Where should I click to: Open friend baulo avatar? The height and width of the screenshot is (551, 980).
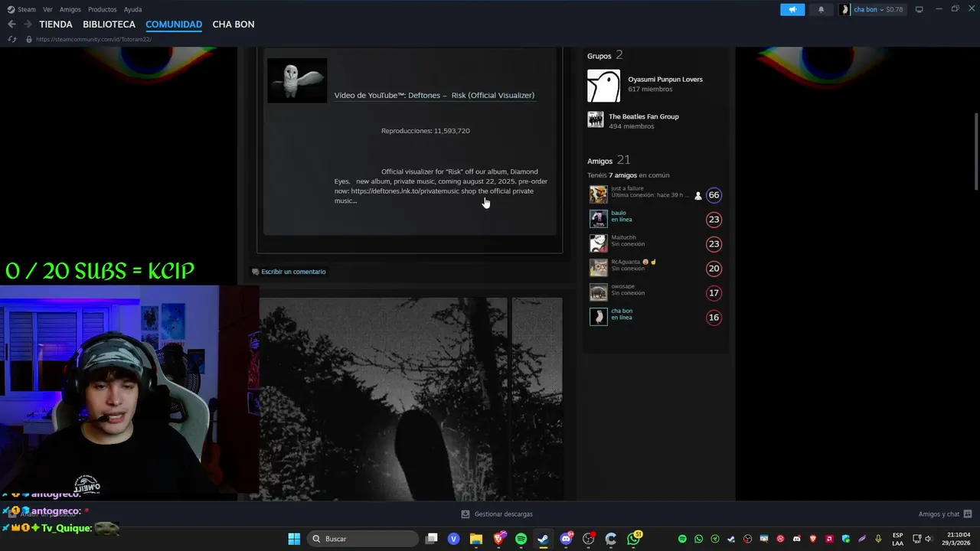coord(598,219)
